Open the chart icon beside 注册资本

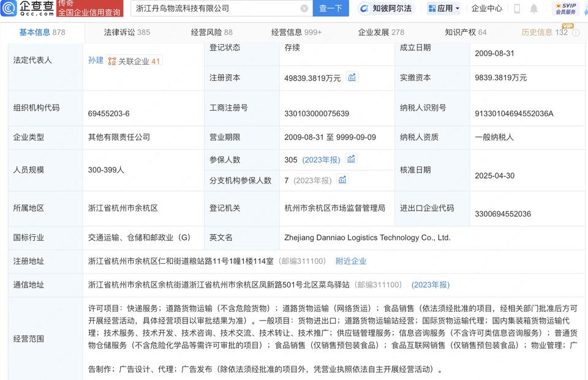coord(352,77)
